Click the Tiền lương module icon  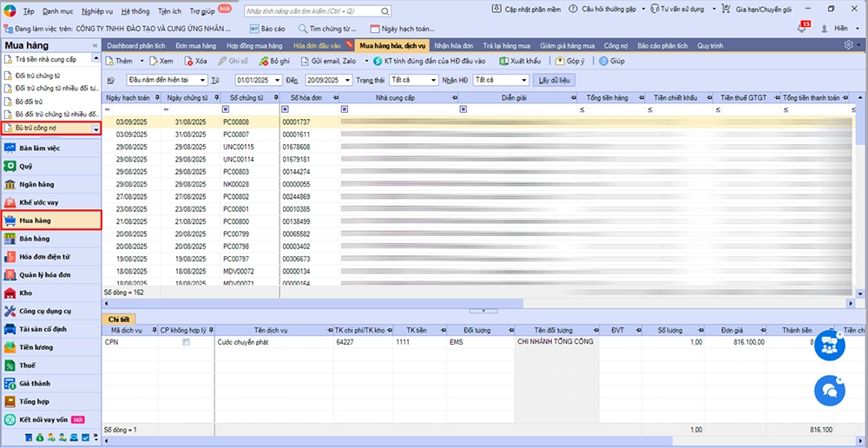click(10, 347)
